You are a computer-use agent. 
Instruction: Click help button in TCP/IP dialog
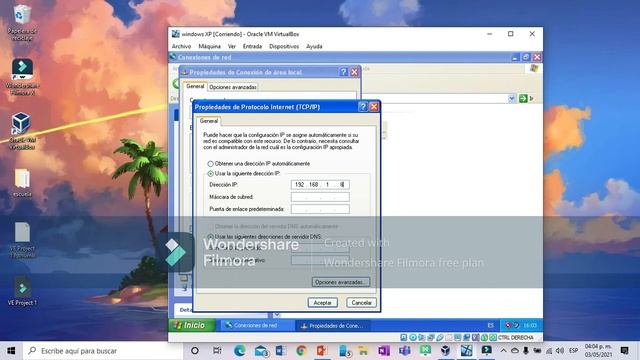click(362, 107)
